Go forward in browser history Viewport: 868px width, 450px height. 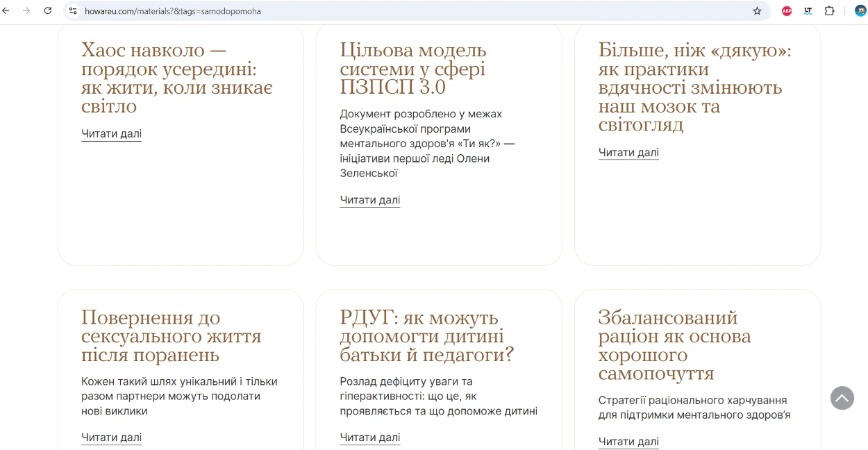(26, 10)
